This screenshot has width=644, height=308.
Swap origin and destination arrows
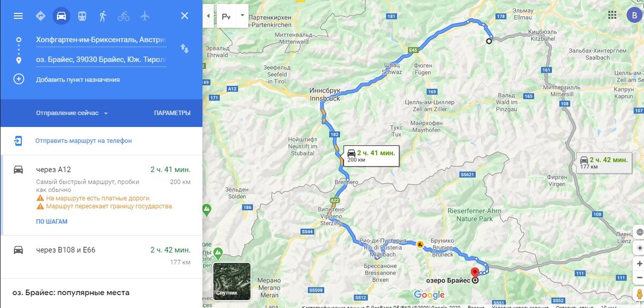(x=185, y=49)
